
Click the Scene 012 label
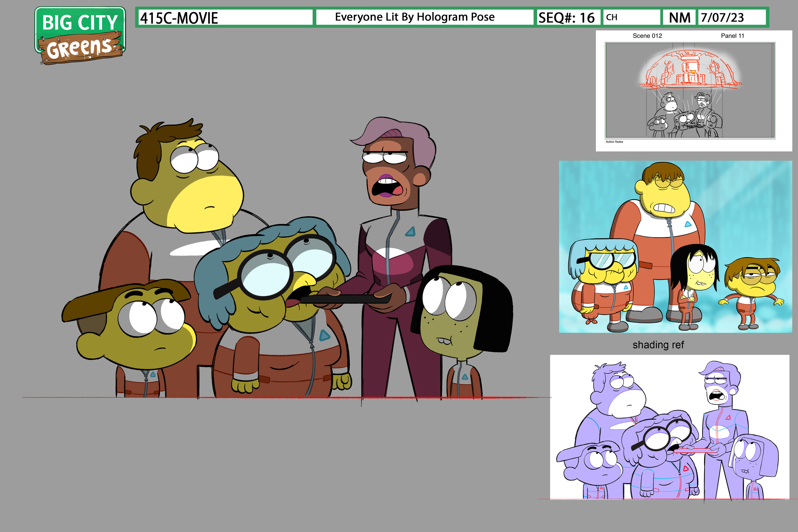pyautogui.click(x=647, y=36)
